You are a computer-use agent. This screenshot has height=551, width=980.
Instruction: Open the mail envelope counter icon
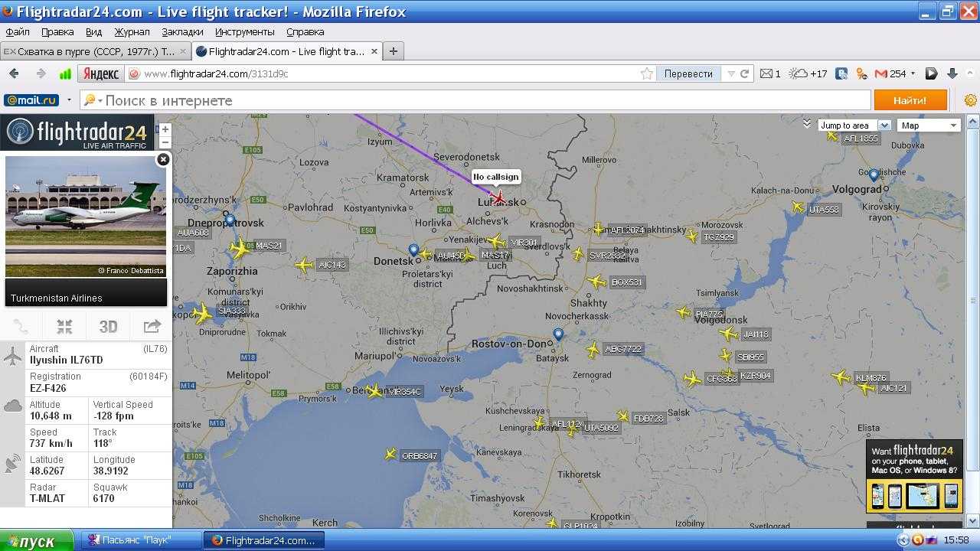(770, 73)
